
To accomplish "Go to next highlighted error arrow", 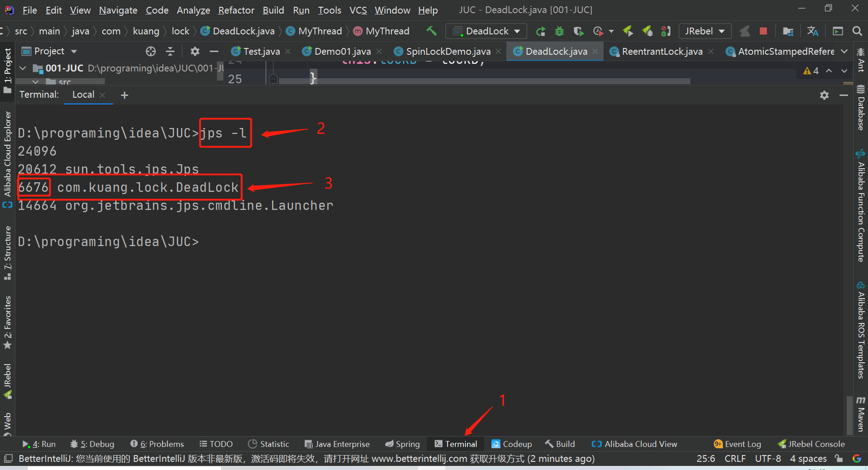I will [844, 71].
